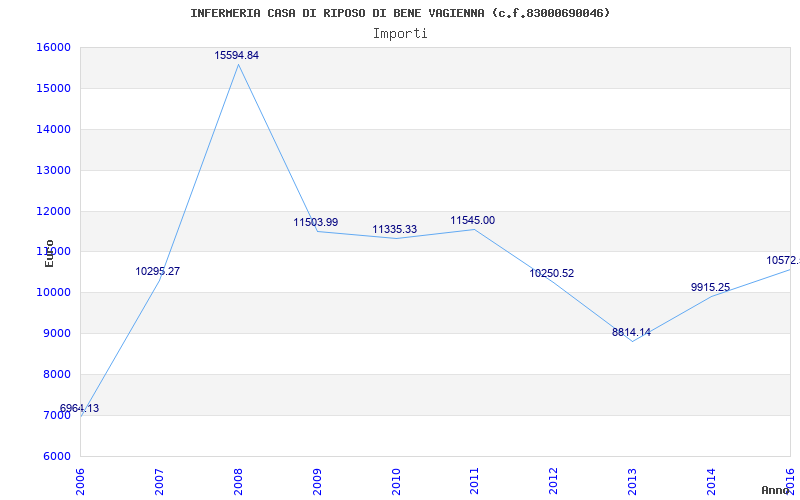Click x-axis year 2014
The image size is (800, 500).
[x=711, y=481]
